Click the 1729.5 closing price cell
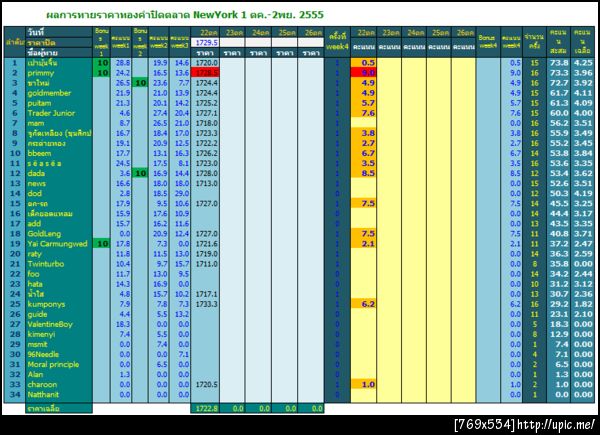This screenshot has width=600, height=435. [x=205, y=42]
